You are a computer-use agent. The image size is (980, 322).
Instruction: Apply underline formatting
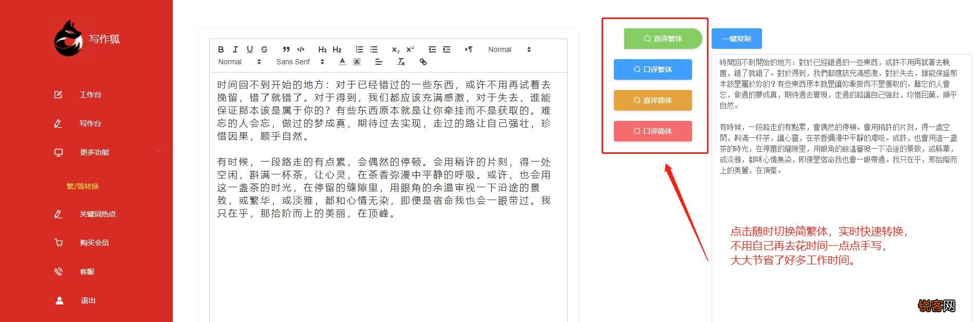point(250,49)
